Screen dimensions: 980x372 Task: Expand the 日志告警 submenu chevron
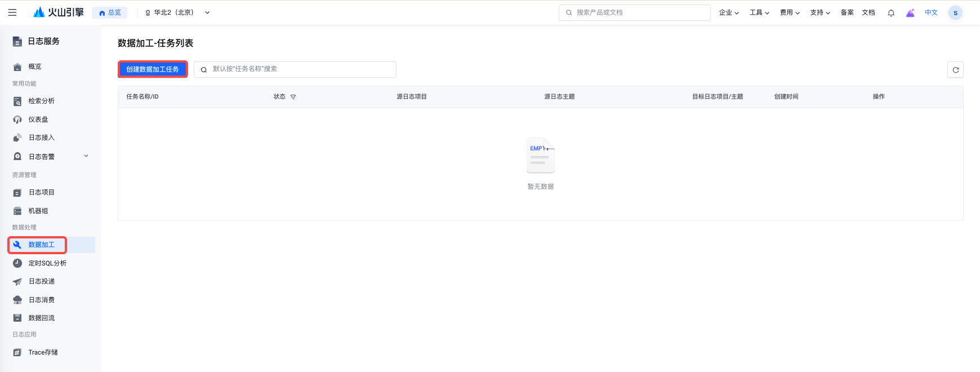point(86,156)
